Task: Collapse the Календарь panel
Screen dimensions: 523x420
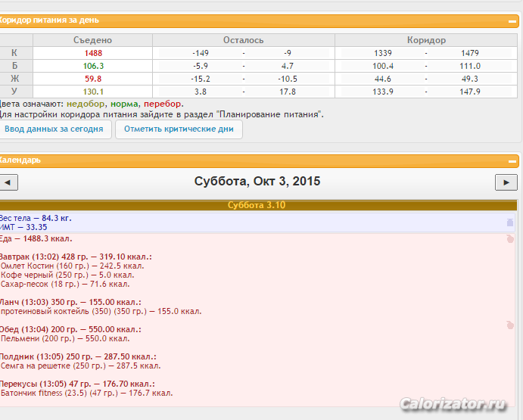Action: tap(512, 160)
